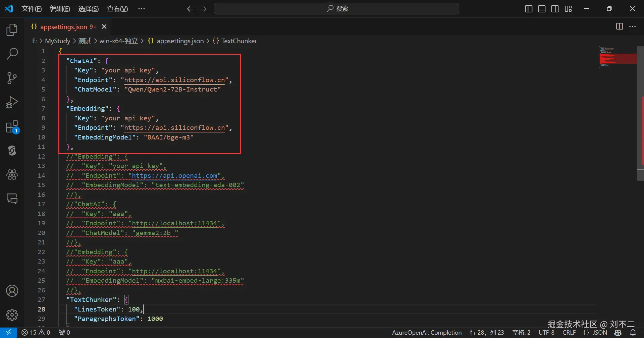Viewport: 644px width, 338px height.
Task: Open the Explorer view in activity bar
Action: [x=12, y=30]
